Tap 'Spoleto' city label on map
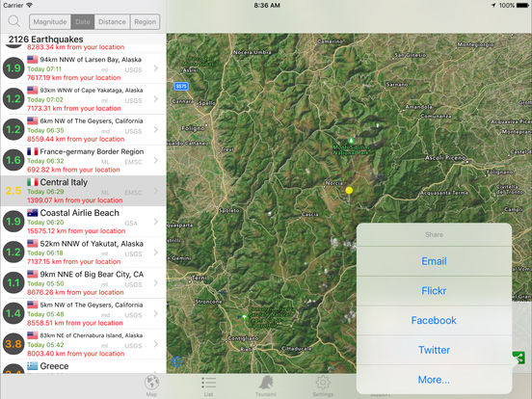 click(229, 210)
